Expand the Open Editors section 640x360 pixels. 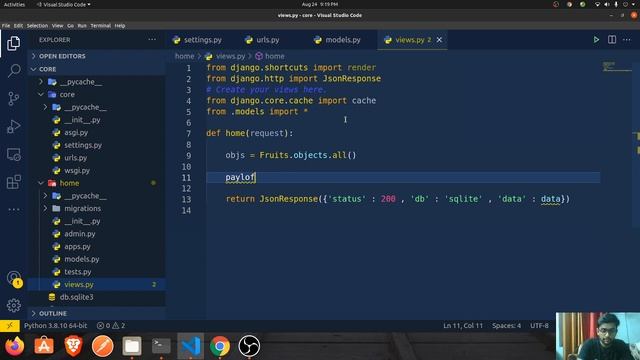[x=97, y=56]
